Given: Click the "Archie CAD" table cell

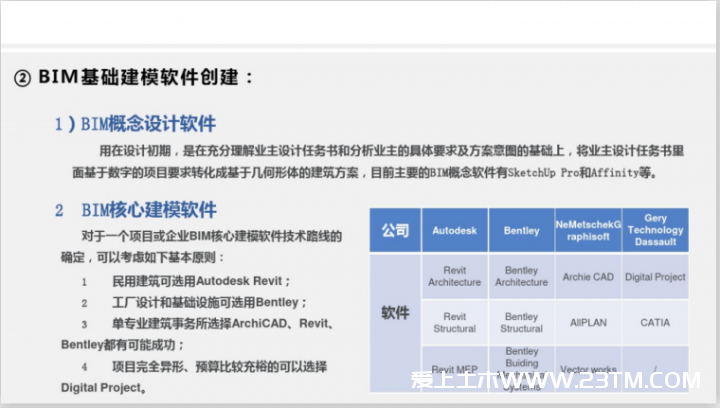Looking at the screenshot, I should tap(588, 276).
